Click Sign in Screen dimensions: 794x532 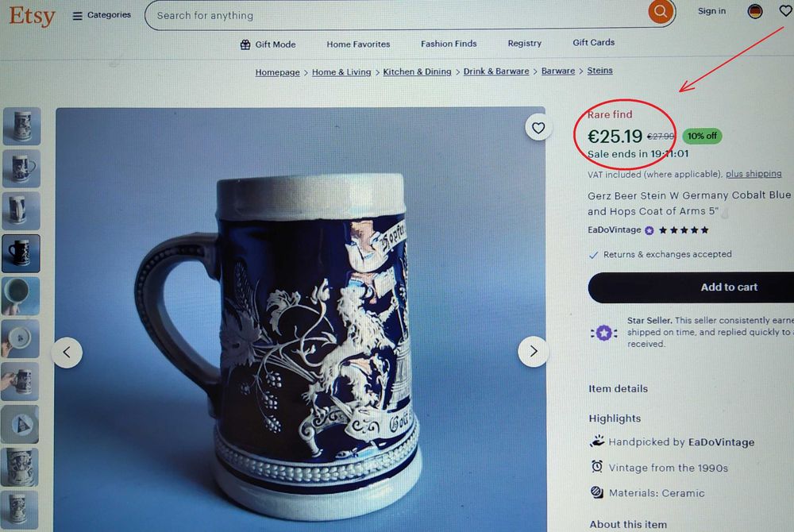(x=711, y=11)
